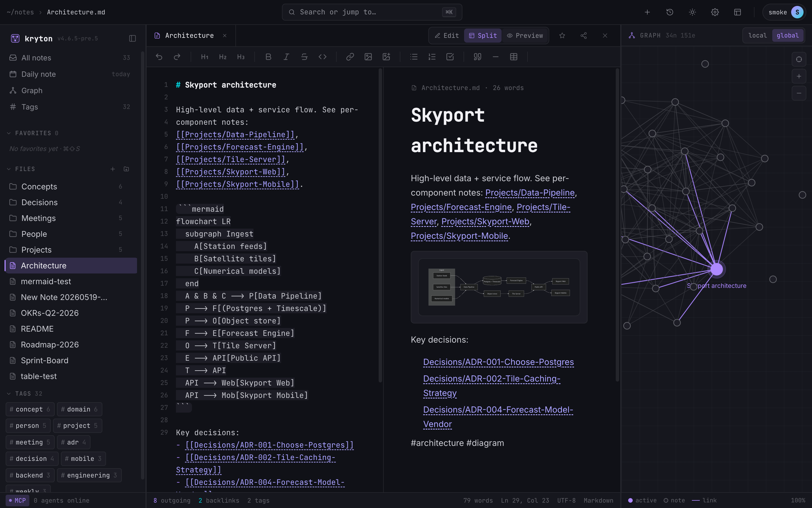Insert a numbered list
The height and width of the screenshot is (508, 812).
[x=432, y=57]
